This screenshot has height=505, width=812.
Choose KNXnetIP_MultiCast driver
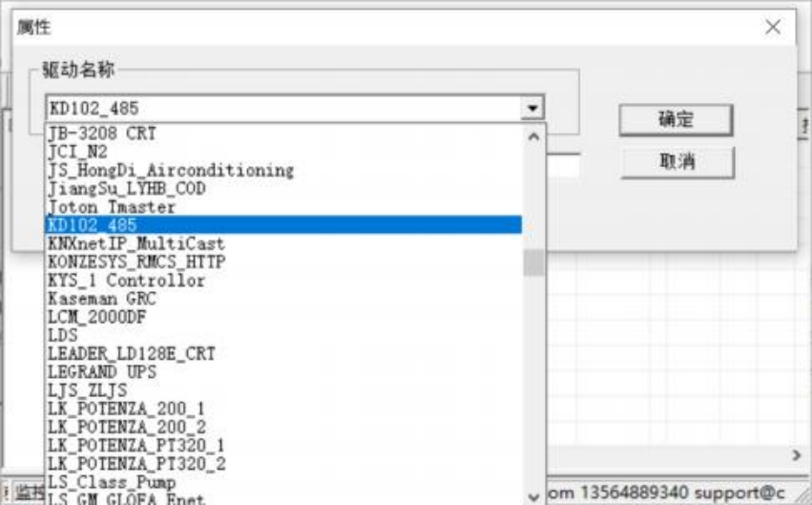283,243
